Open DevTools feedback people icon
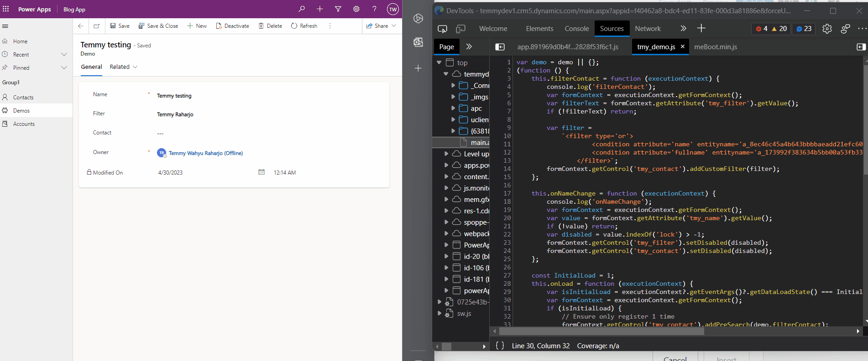 click(846, 29)
